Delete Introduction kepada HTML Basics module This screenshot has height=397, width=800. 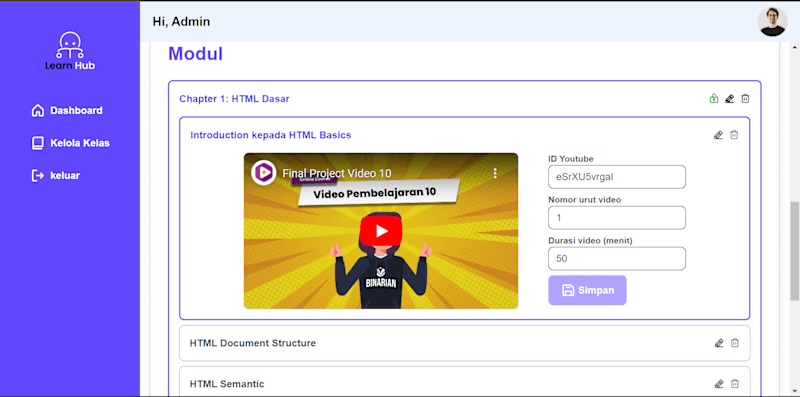(x=734, y=135)
